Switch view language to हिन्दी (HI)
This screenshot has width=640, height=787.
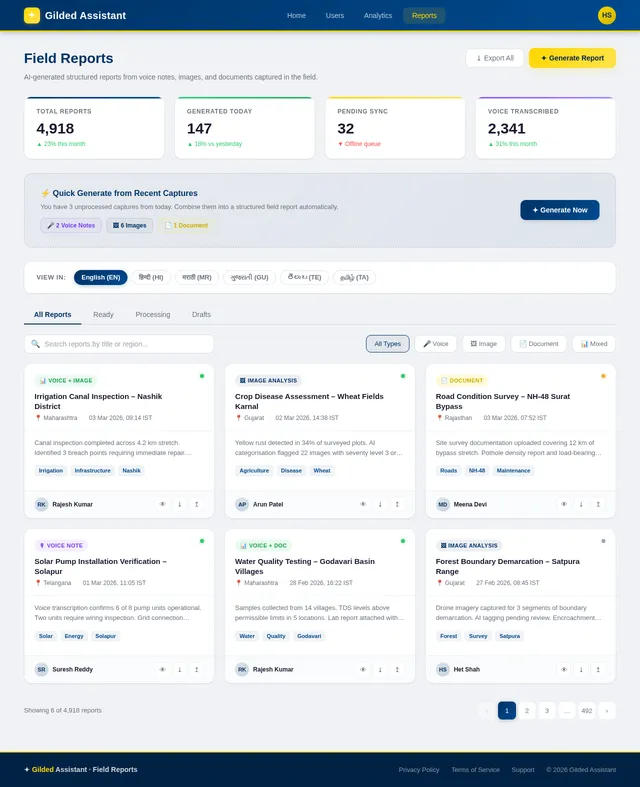151,277
